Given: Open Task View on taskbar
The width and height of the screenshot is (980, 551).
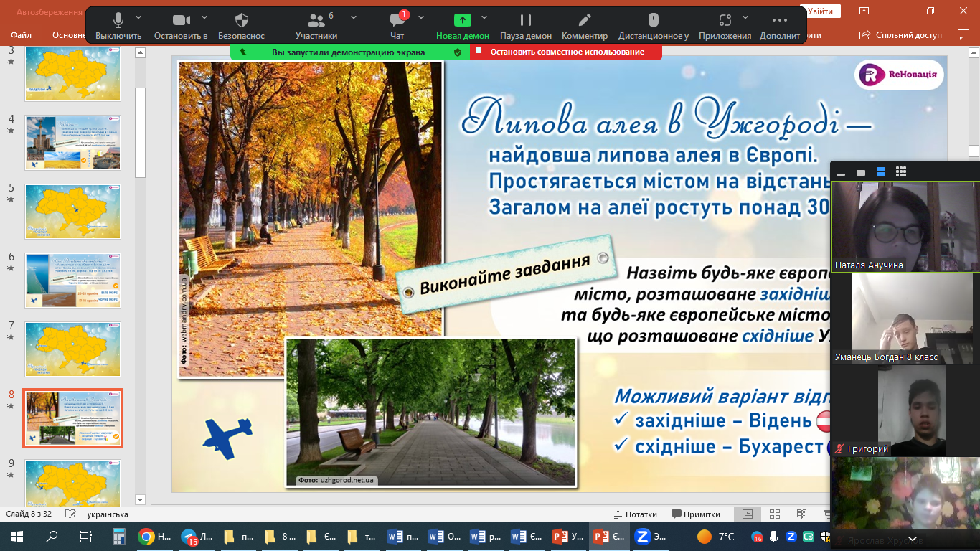Looking at the screenshot, I should 85,537.
